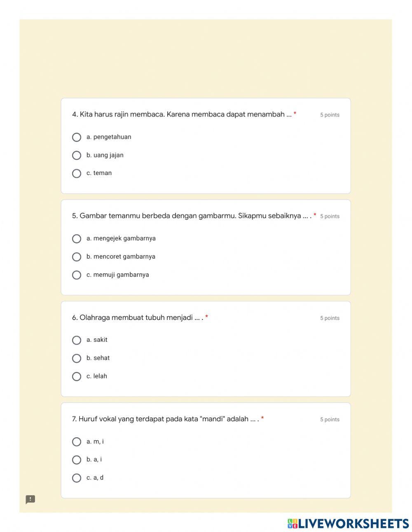Choose the 'b. mencoret gambarnya' option
This screenshot has width=412, height=532.
[x=77, y=257]
